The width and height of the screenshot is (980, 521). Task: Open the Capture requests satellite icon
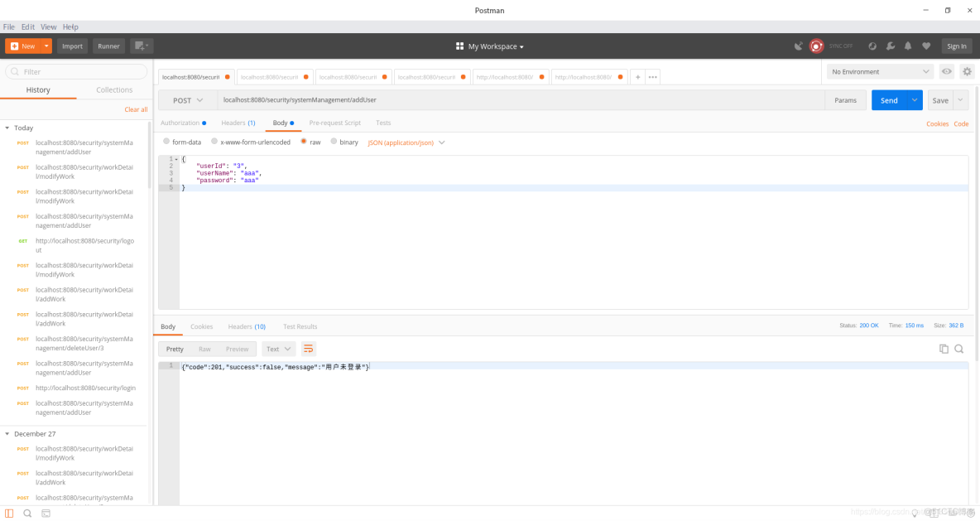pyautogui.click(x=800, y=46)
